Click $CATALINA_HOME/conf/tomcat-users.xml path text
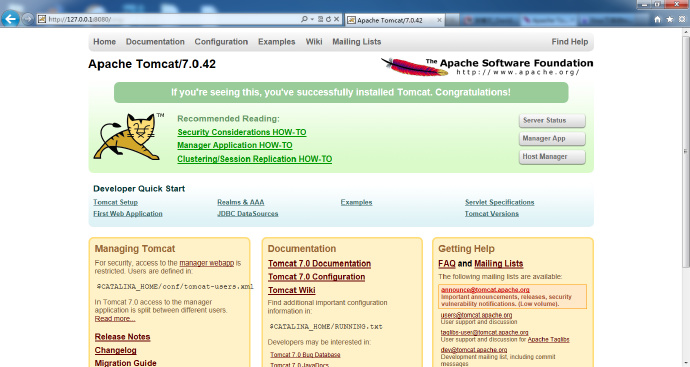This screenshot has width=690, height=367. coord(175,286)
